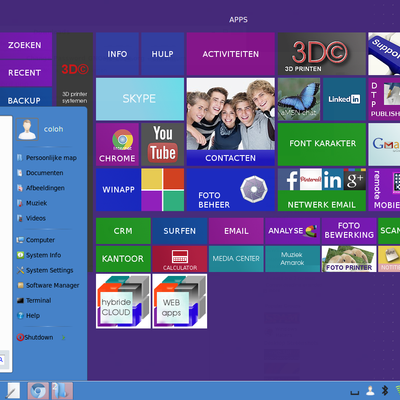Screen dimensions: 400x400
Task: Click the user tray icon
Action: pos(370,391)
